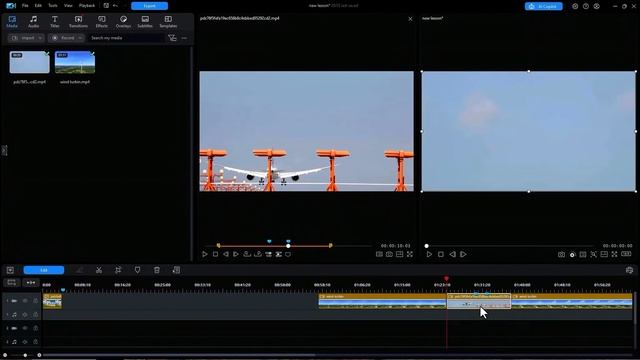This screenshot has height=360, width=640.
Task: Click the add track icon above timeline
Action: pos(10,270)
